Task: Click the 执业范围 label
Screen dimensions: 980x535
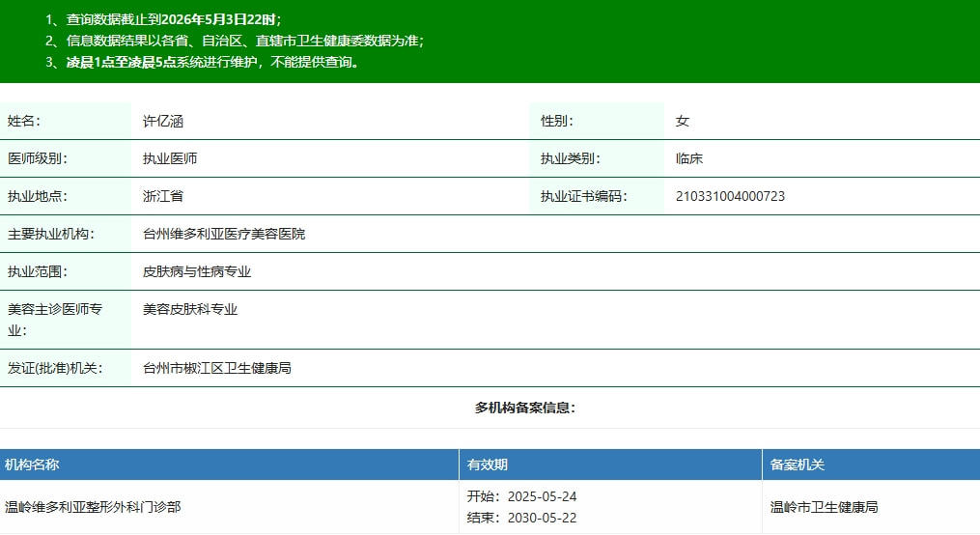Action: pos(38,272)
